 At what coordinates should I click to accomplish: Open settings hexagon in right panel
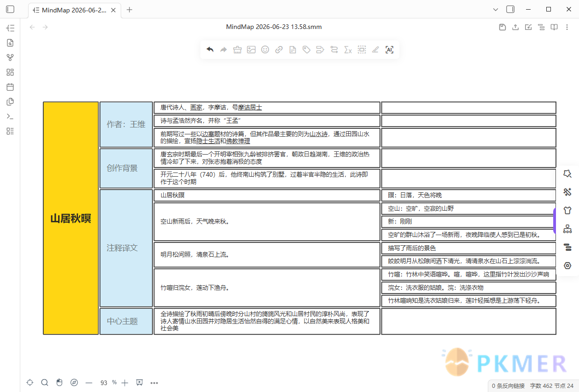(567, 266)
